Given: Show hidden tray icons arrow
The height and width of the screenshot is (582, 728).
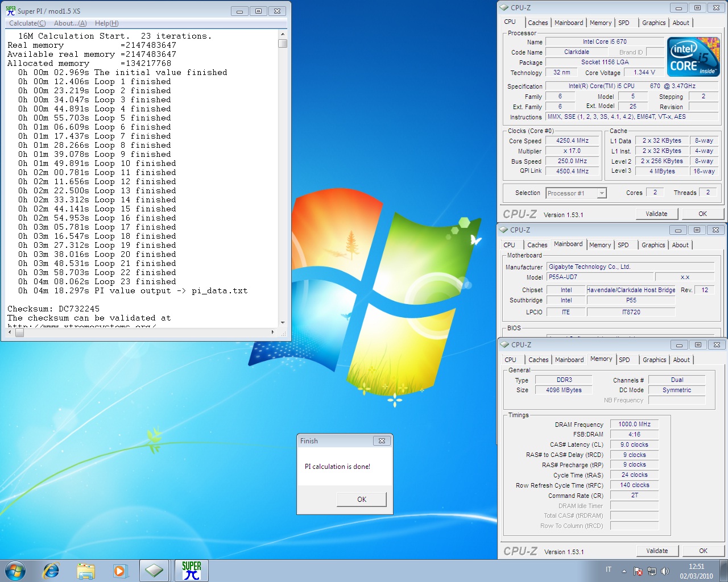Looking at the screenshot, I should coord(624,571).
